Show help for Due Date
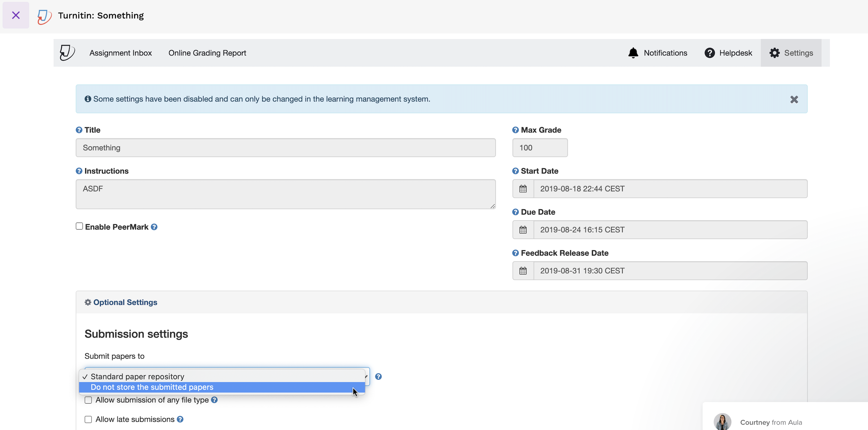Image resolution: width=868 pixels, height=430 pixels. pyautogui.click(x=515, y=212)
